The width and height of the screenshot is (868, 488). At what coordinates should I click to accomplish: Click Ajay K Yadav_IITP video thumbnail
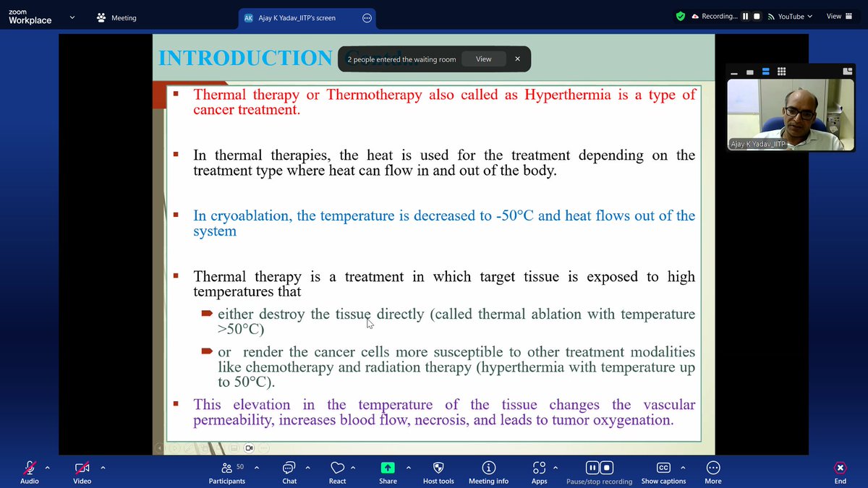click(x=791, y=115)
